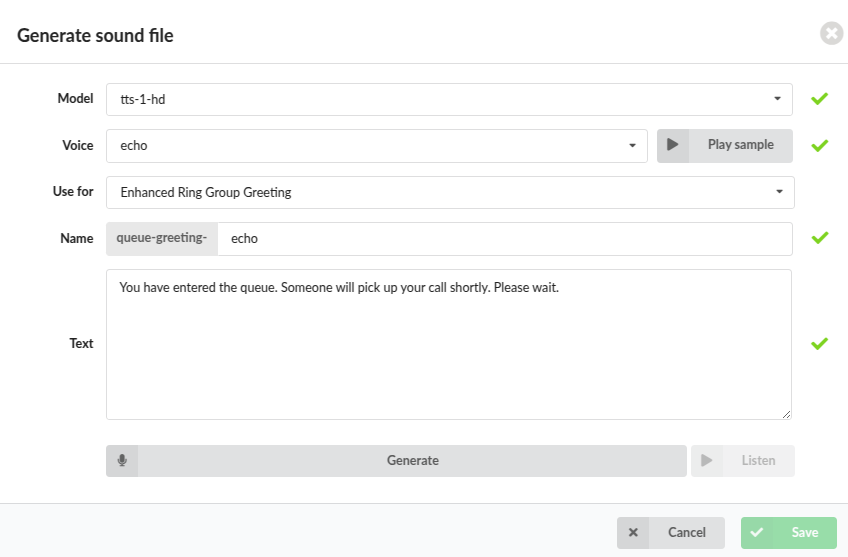Close the Generate sound file dialog
Viewport: 848px width, 557px height.
click(831, 34)
